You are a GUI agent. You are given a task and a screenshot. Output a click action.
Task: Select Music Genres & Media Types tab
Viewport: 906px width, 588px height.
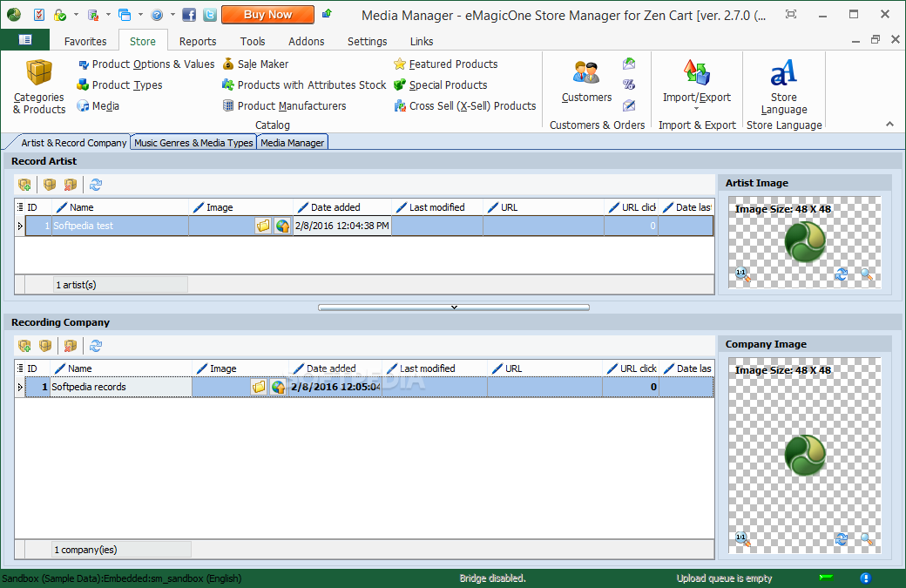click(193, 143)
